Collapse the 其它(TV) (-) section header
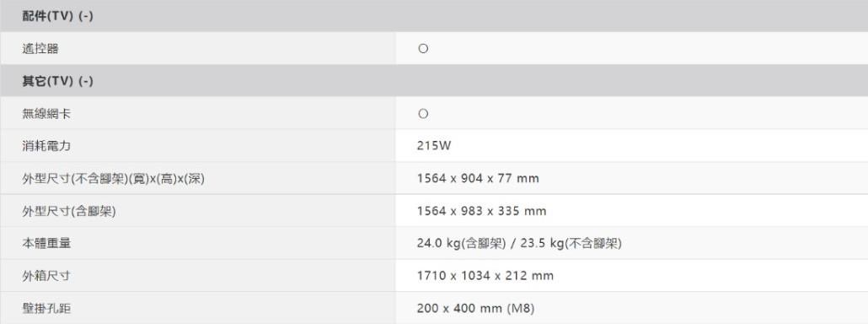This screenshot has width=868, height=324. tap(434, 81)
